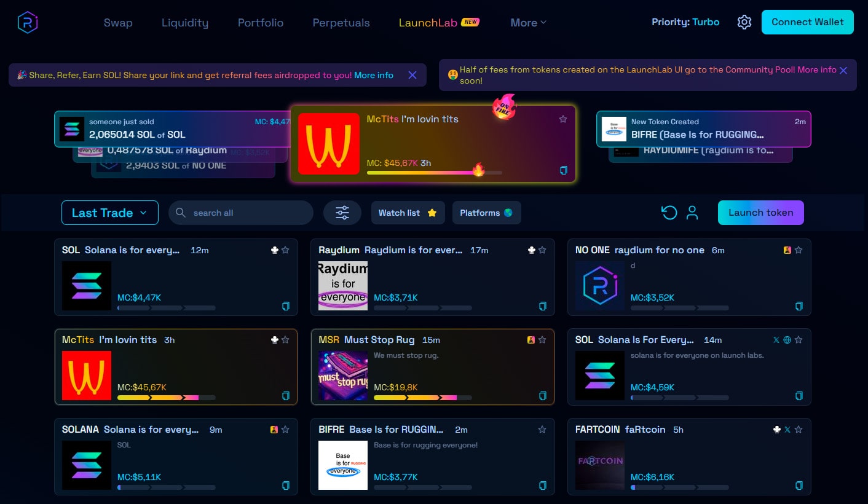
Task: Star the SOL 14m token card
Action: point(799,340)
